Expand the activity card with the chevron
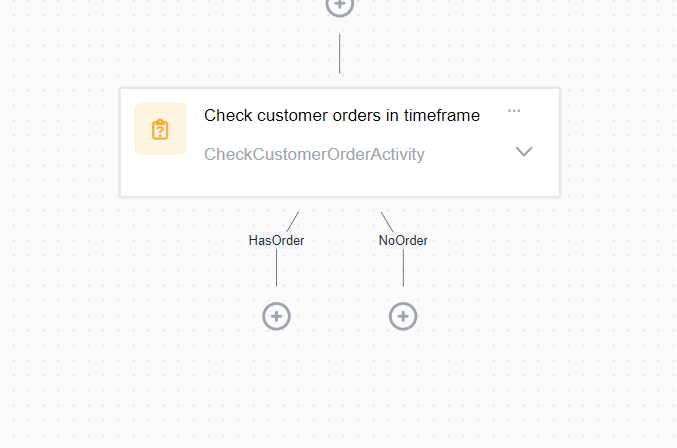 (524, 152)
